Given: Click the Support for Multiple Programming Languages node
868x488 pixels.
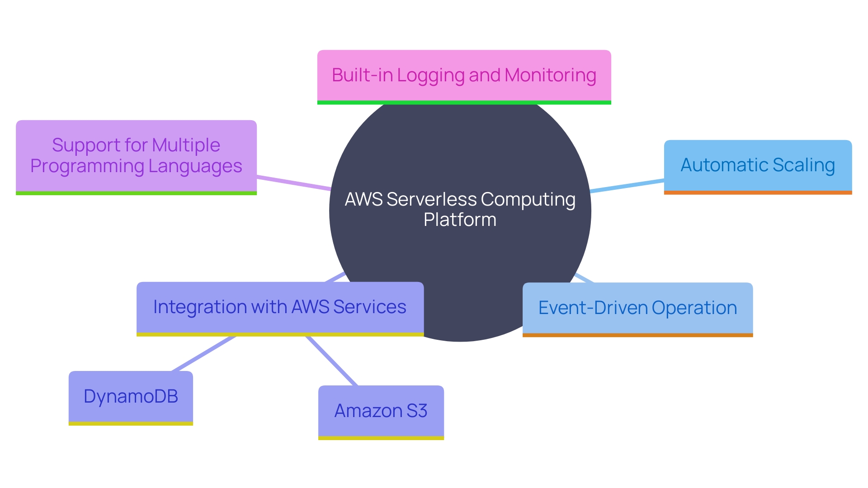Looking at the screenshot, I should [x=136, y=157].
